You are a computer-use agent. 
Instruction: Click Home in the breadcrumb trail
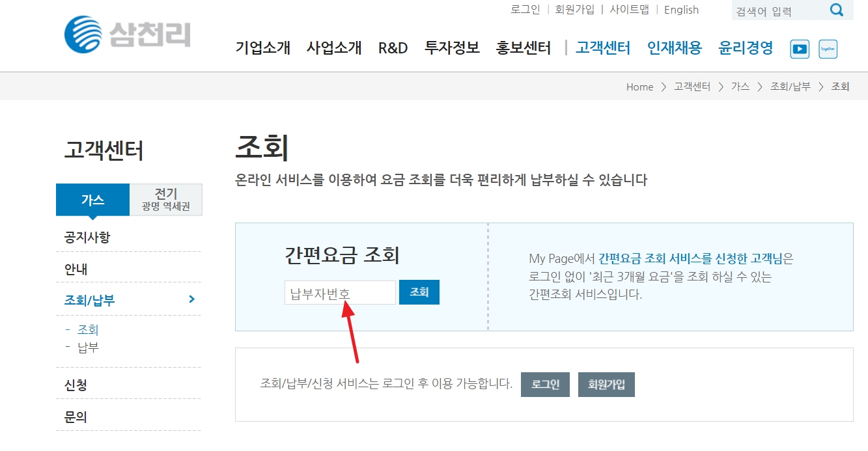click(x=639, y=87)
